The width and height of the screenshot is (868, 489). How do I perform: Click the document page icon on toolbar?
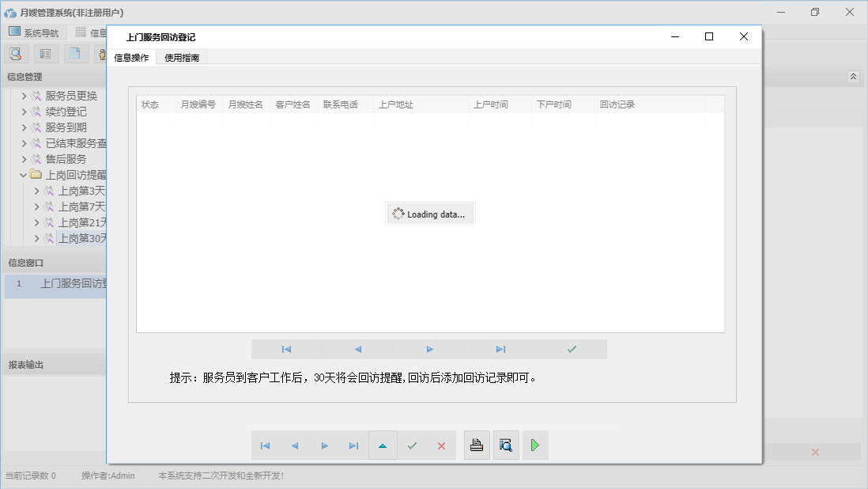click(74, 53)
